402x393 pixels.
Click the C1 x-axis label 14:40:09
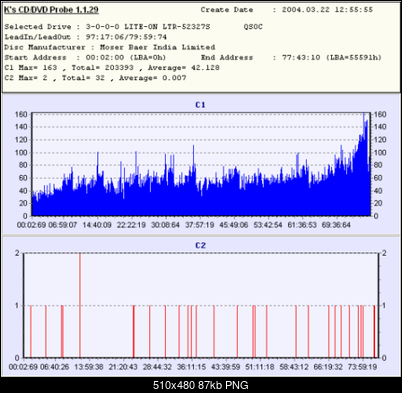[x=97, y=225]
